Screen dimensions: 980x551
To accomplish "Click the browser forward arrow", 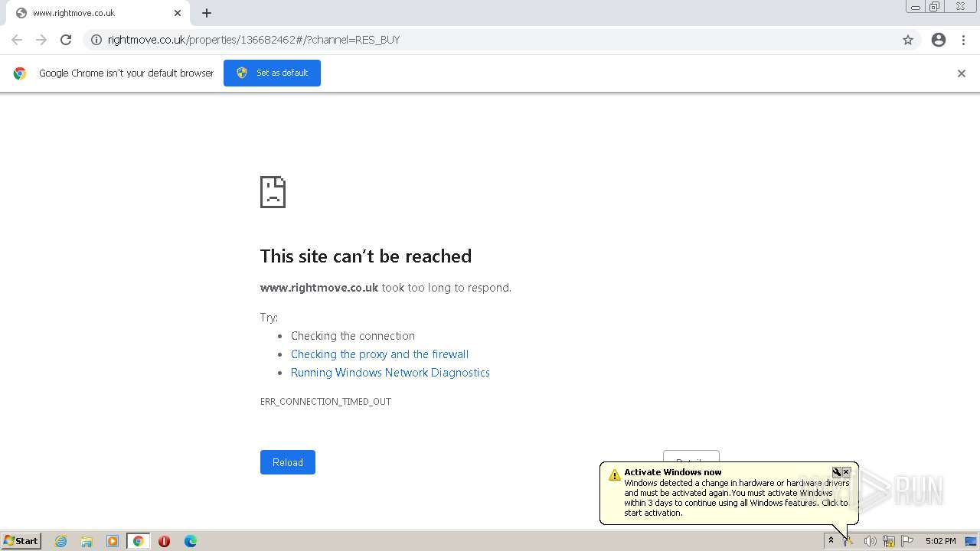I will (41, 40).
